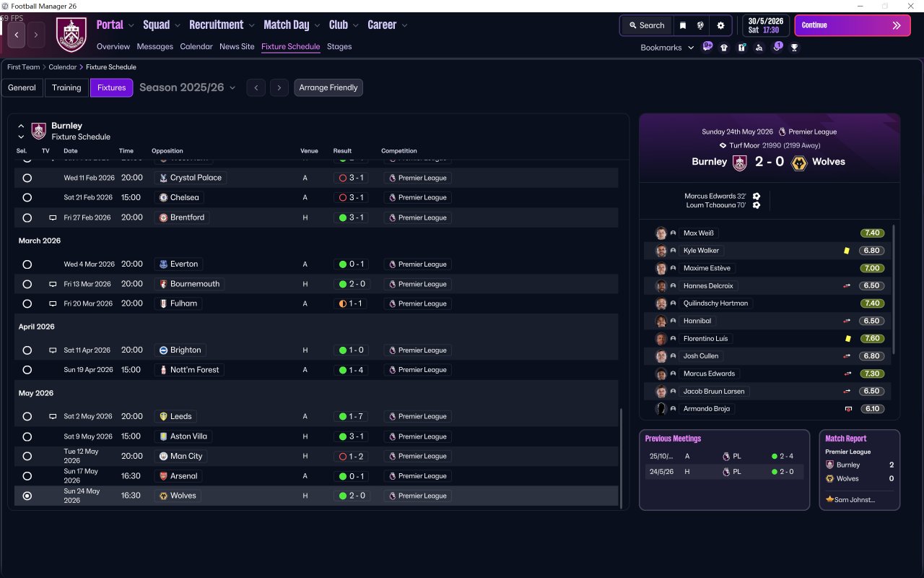The image size is (924, 578).
Task: Expand the Career menu dropdown
Action: 404,25
